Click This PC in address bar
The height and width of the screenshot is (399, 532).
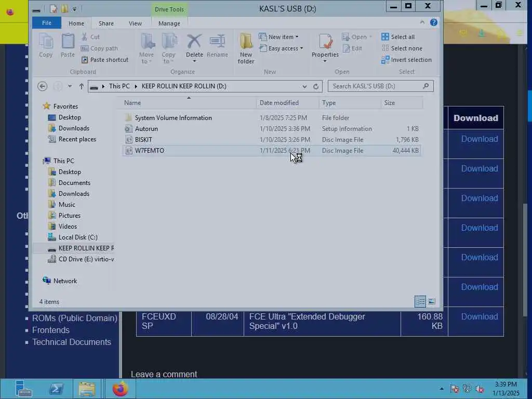click(x=119, y=86)
